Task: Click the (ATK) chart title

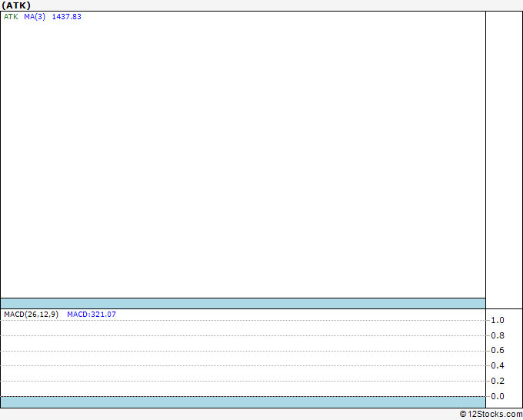Action: 16,5
